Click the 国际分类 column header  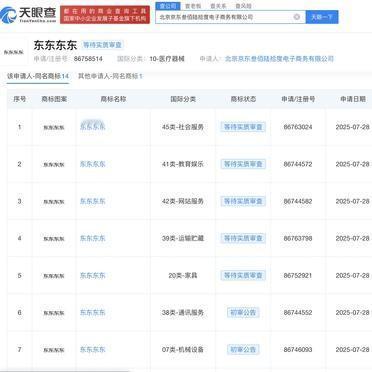(x=183, y=99)
